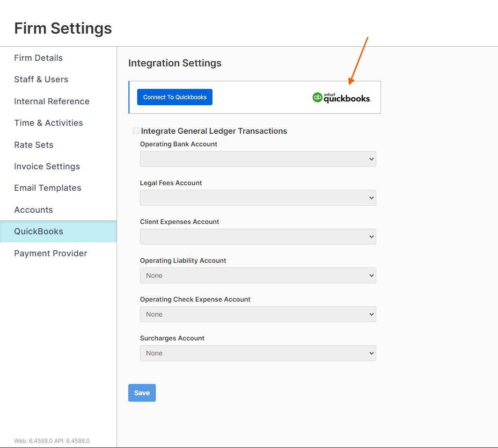Save the integration settings
This screenshot has height=448, width=498.
pyautogui.click(x=142, y=393)
